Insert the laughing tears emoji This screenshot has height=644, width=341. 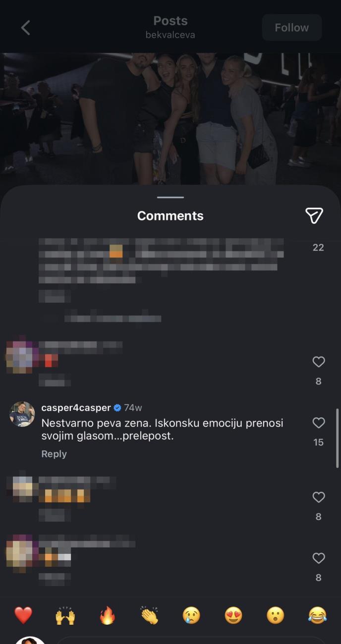318,615
